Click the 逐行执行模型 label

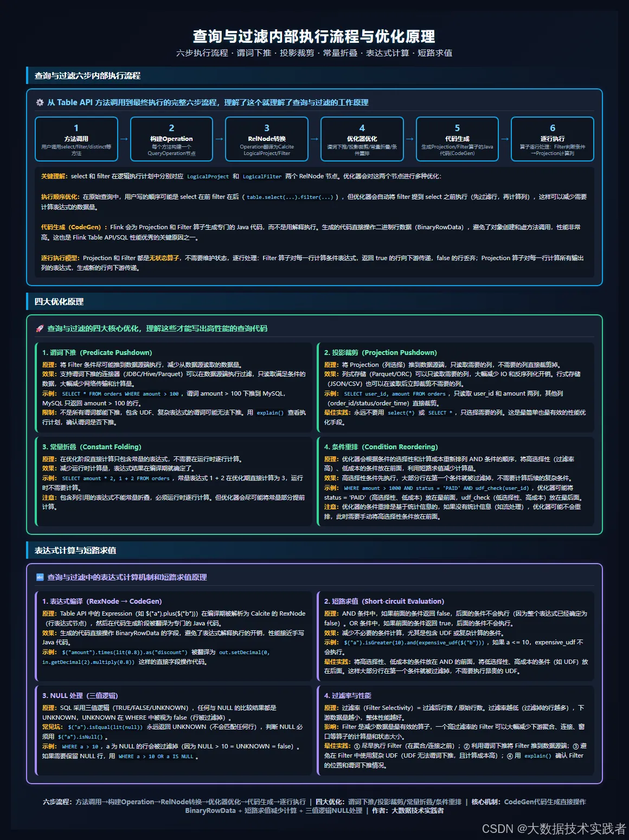(x=61, y=258)
